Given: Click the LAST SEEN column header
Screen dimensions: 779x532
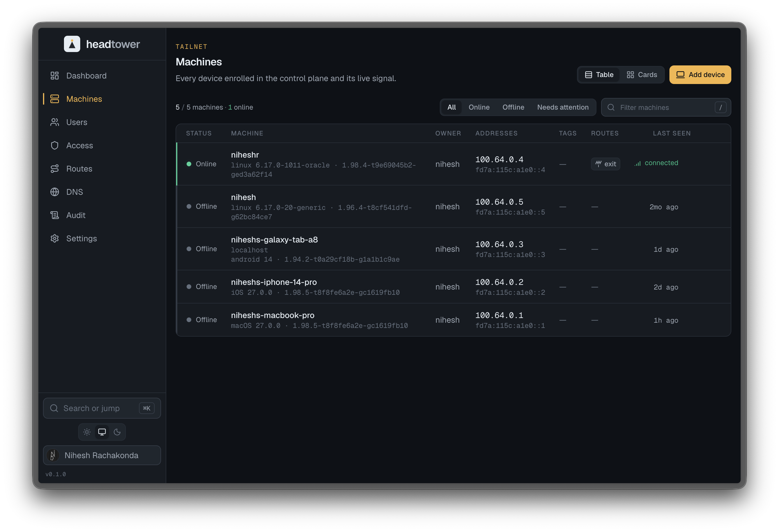Looking at the screenshot, I should point(672,133).
